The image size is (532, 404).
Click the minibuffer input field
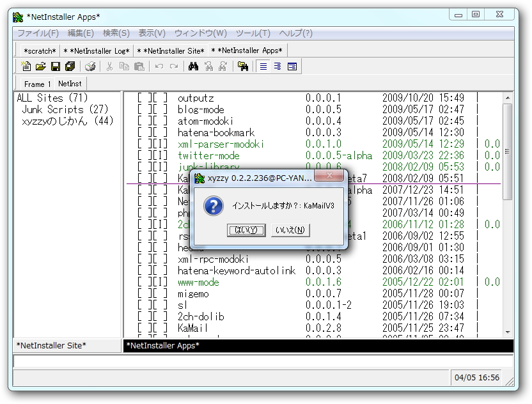coord(263,361)
